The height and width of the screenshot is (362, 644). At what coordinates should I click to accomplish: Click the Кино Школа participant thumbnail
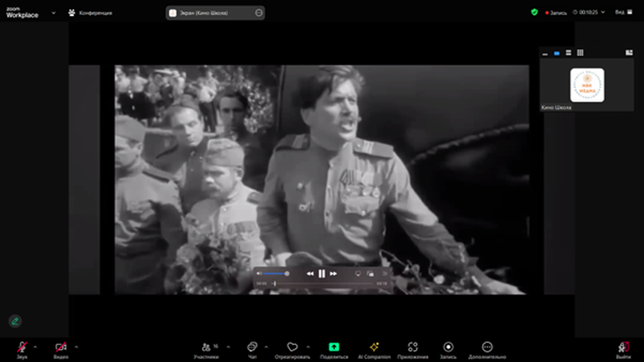[587, 85]
